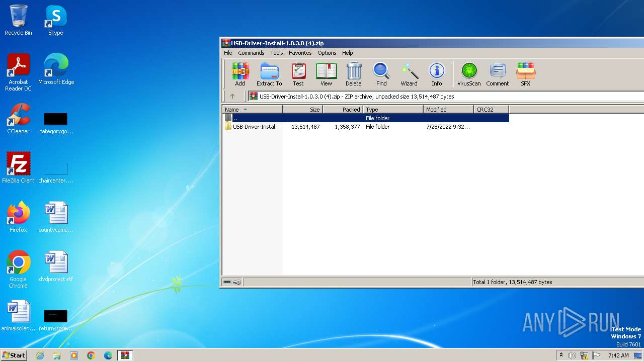Open the Find magnifier tool
644x362 pixels.
click(381, 74)
